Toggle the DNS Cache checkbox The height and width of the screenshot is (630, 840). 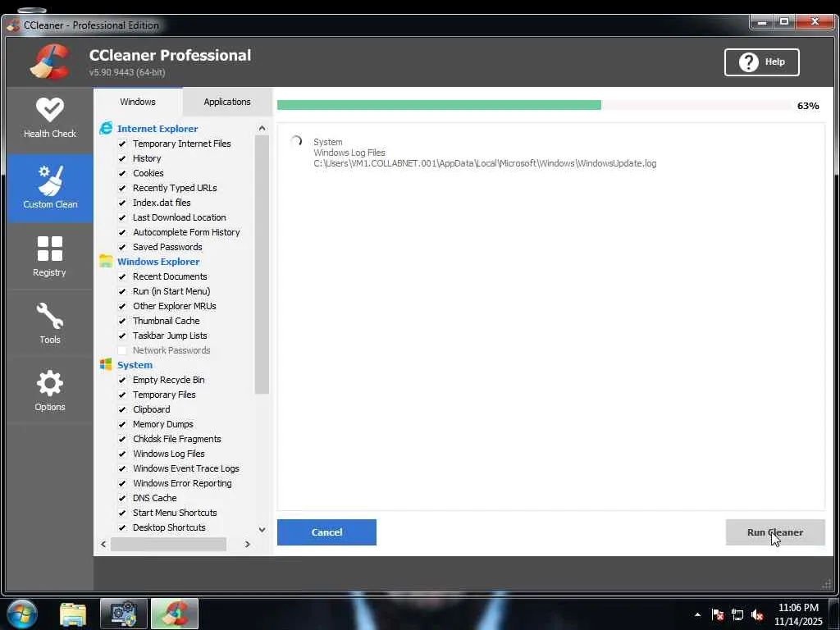pos(122,498)
